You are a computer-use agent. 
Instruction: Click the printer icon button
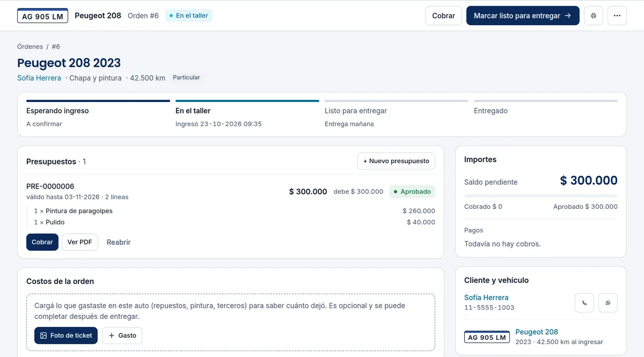click(x=594, y=16)
